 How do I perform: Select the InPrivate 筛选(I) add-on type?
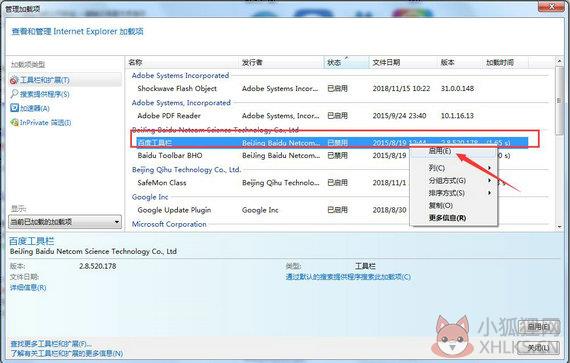point(45,123)
